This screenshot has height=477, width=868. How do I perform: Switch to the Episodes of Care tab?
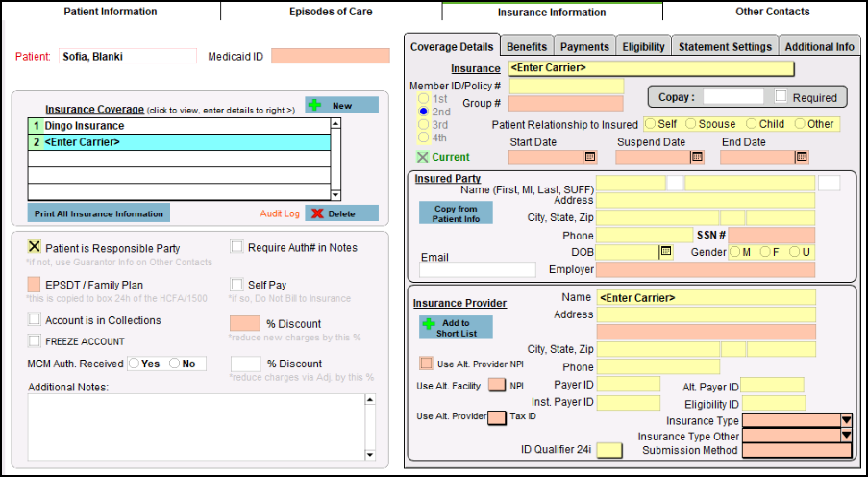pos(331,12)
